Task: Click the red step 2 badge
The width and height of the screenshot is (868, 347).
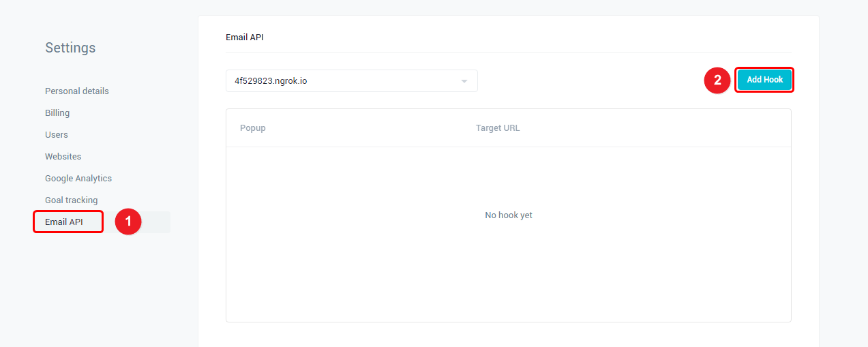Action: point(717,80)
